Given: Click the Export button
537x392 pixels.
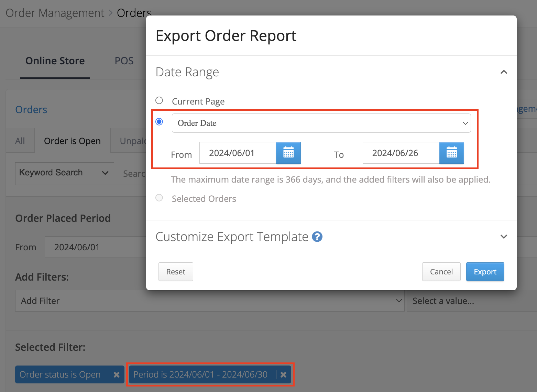Looking at the screenshot, I should pyautogui.click(x=485, y=272).
